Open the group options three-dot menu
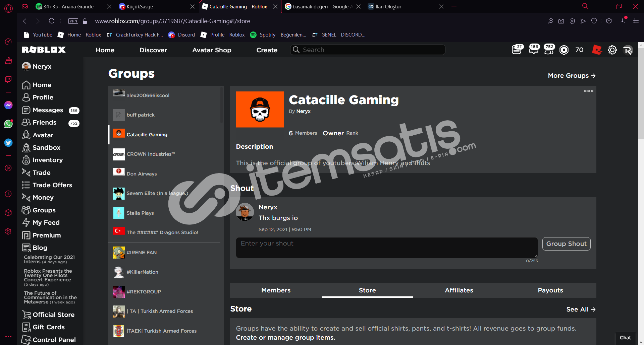The width and height of the screenshot is (644, 345). click(589, 91)
